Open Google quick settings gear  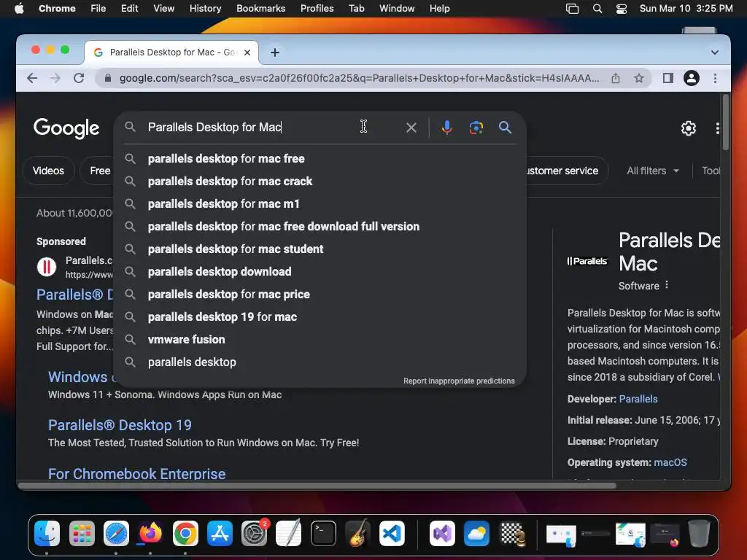(688, 128)
